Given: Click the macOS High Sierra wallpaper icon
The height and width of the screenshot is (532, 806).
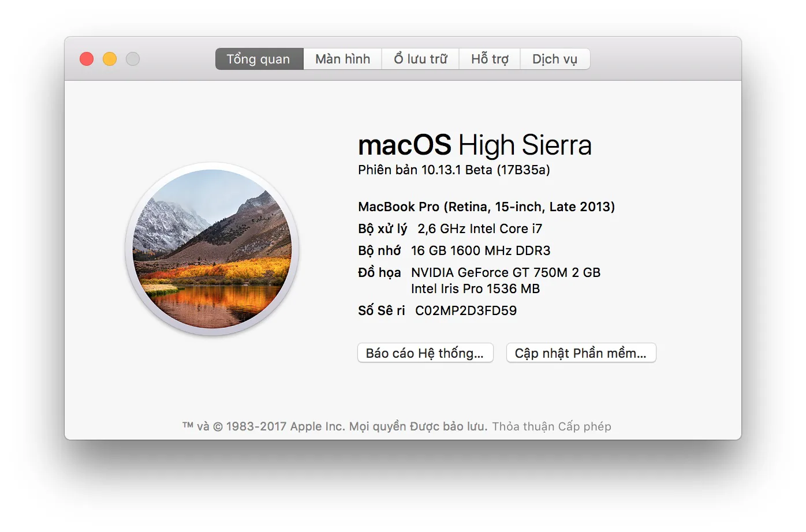Looking at the screenshot, I should (x=212, y=249).
